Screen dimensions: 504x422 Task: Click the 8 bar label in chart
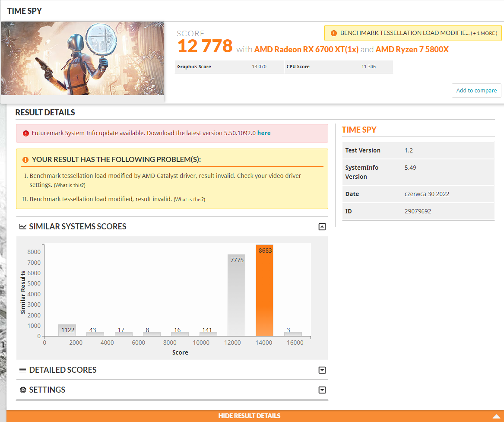pyautogui.click(x=148, y=330)
